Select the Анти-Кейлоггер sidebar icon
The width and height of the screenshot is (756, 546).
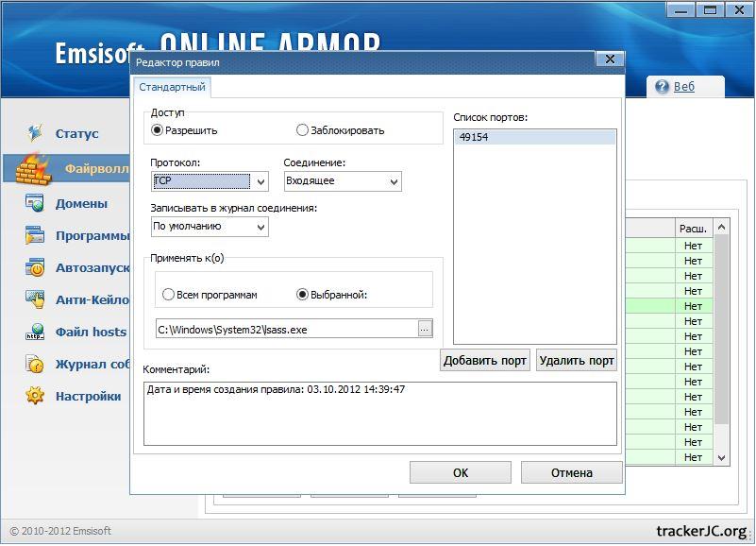(x=35, y=299)
